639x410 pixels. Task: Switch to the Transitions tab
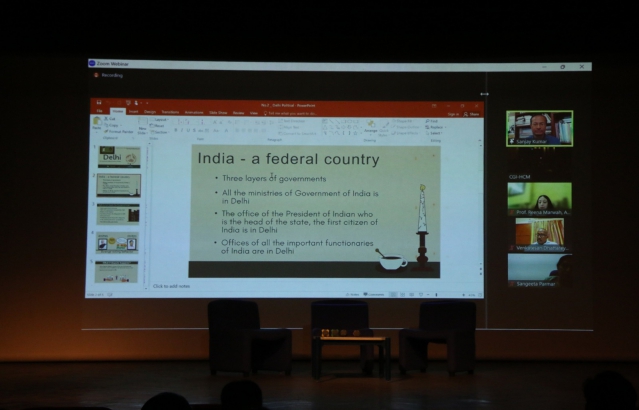pyautogui.click(x=170, y=112)
